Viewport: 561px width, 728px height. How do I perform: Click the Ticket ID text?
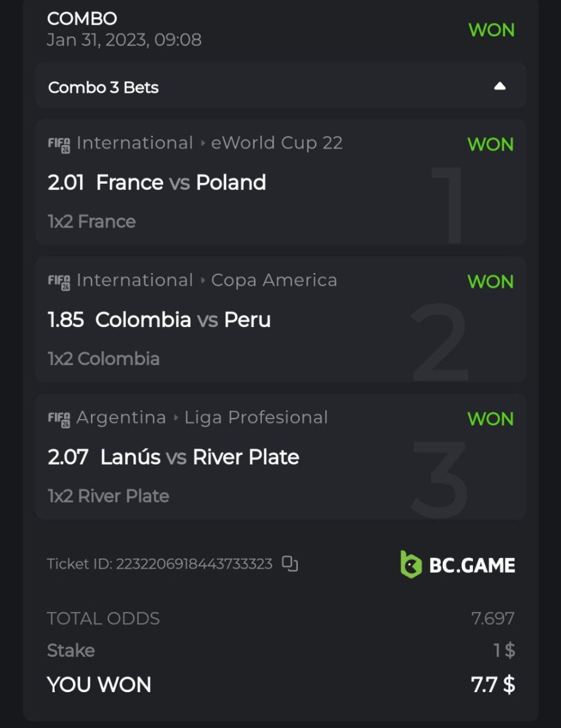(160, 564)
